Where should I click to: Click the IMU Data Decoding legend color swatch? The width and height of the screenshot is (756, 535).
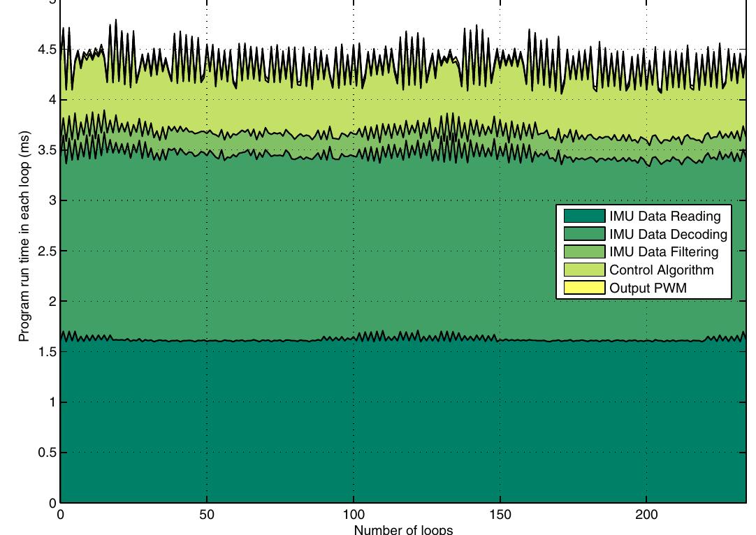tap(584, 234)
